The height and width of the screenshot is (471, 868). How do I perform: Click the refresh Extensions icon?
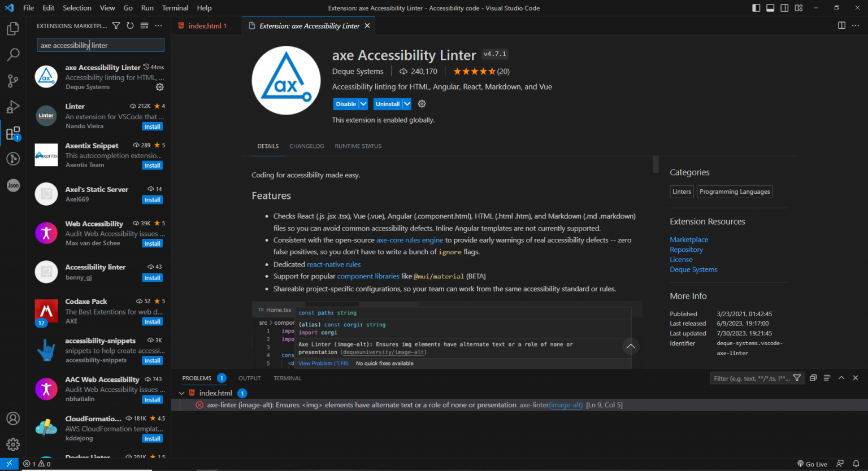tap(130, 25)
